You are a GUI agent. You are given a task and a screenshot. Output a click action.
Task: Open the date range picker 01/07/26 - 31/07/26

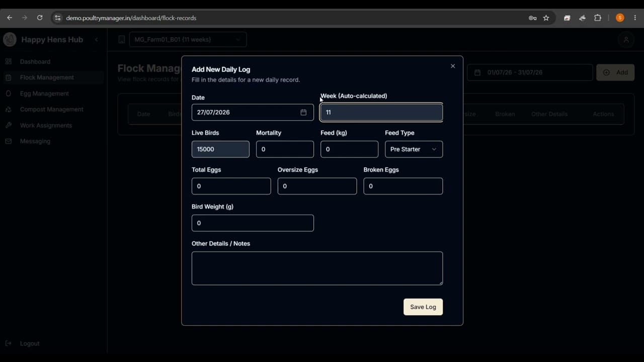pyautogui.click(x=530, y=72)
